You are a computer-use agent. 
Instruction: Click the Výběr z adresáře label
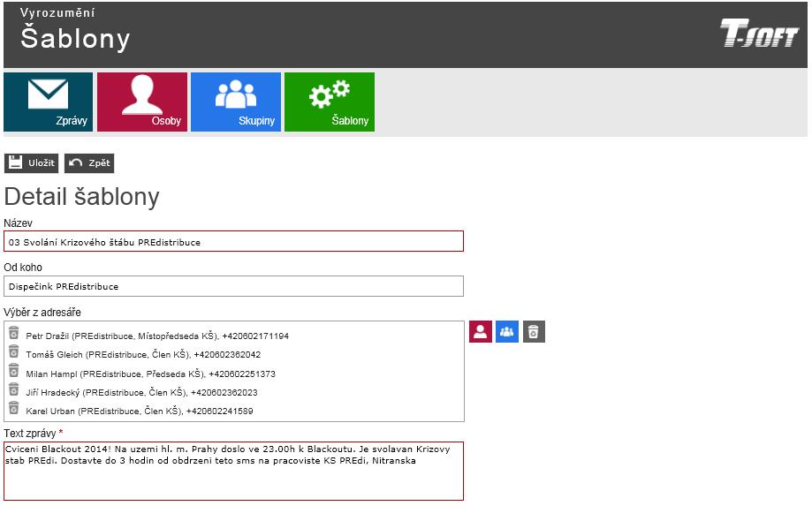pos(42,313)
